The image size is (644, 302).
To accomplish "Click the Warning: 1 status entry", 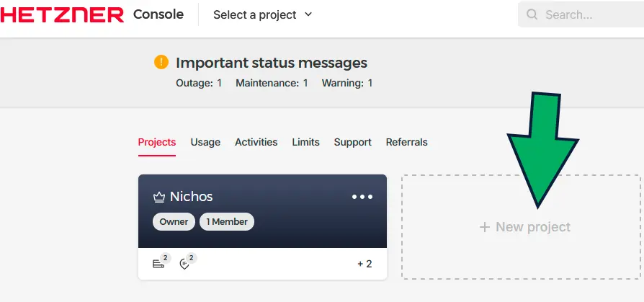I will click(x=347, y=84).
